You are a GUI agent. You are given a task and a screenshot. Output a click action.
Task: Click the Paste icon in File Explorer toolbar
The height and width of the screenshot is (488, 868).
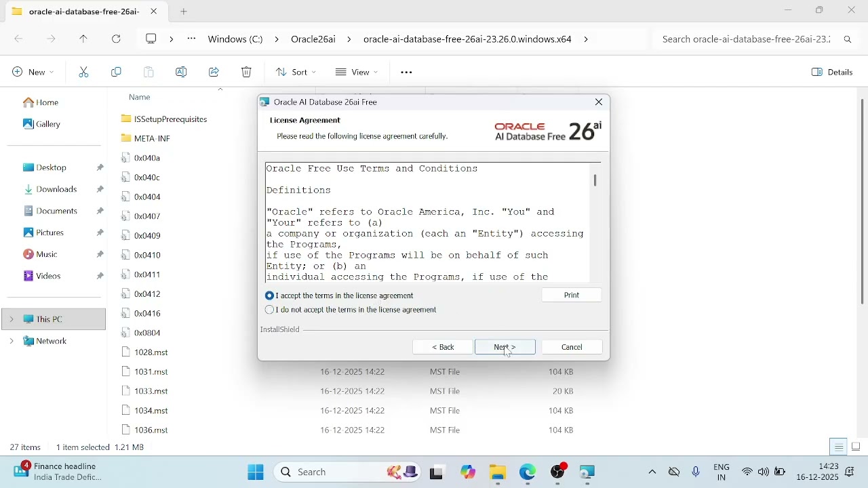[x=149, y=73]
